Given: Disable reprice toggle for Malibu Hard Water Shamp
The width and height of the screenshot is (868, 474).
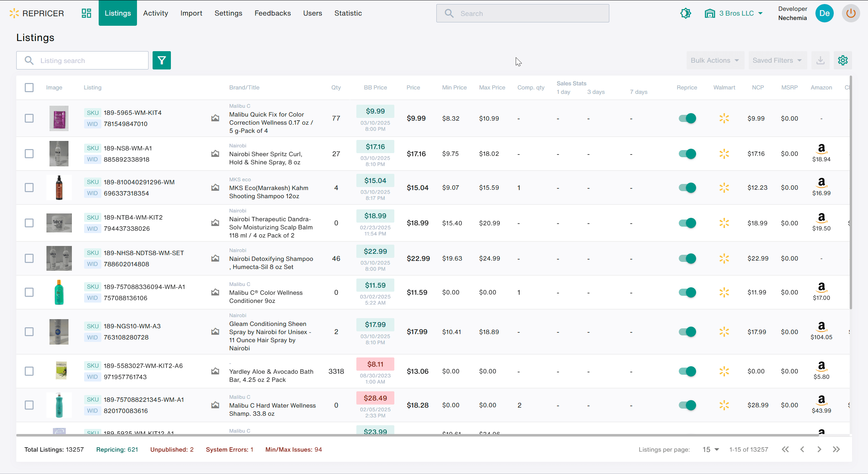Looking at the screenshot, I should pos(687,405).
